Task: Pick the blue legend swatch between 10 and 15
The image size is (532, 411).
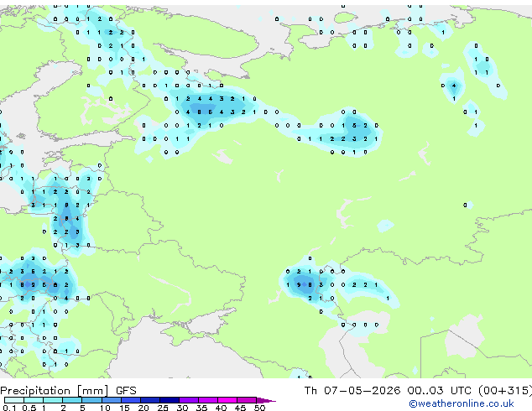Action: click(112, 400)
